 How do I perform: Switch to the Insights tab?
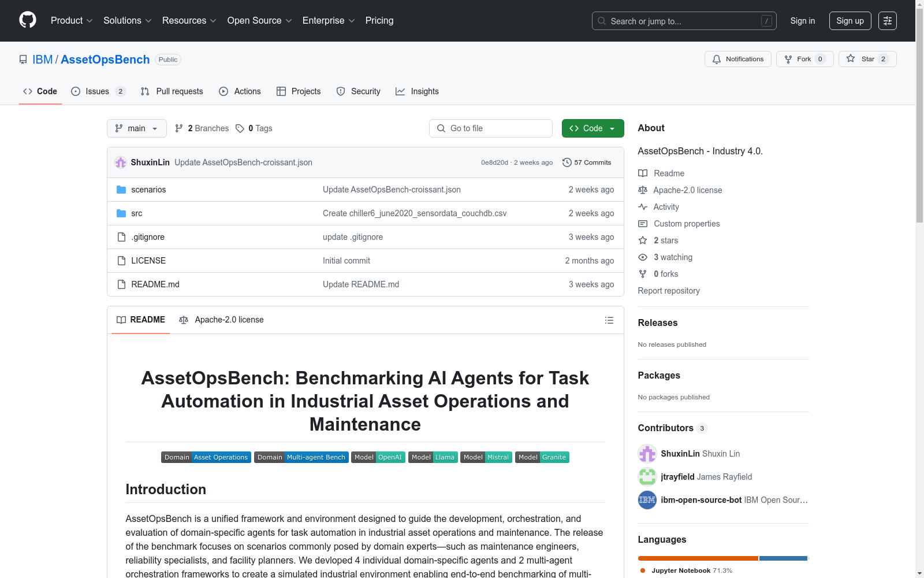point(418,91)
